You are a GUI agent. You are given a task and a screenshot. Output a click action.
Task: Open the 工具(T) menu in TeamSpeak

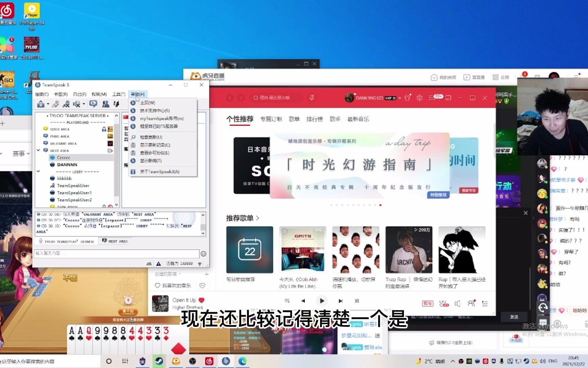119,94
